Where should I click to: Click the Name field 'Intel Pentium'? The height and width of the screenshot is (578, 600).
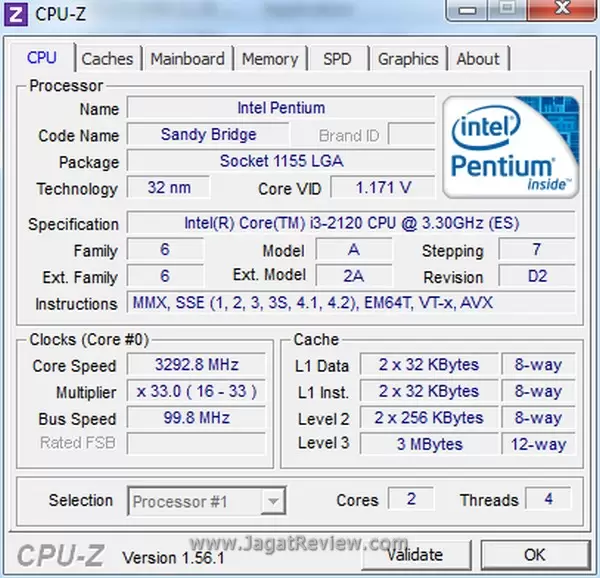click(x=281, y=108)
